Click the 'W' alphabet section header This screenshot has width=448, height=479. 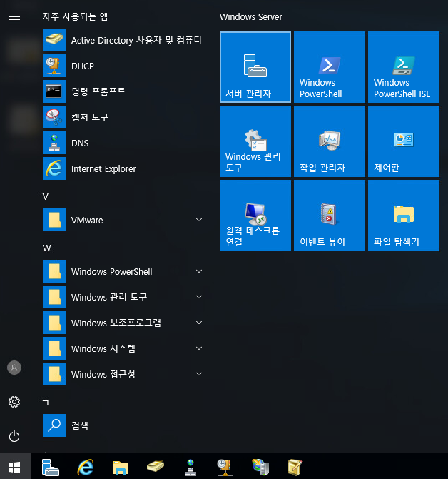[46, 248]
